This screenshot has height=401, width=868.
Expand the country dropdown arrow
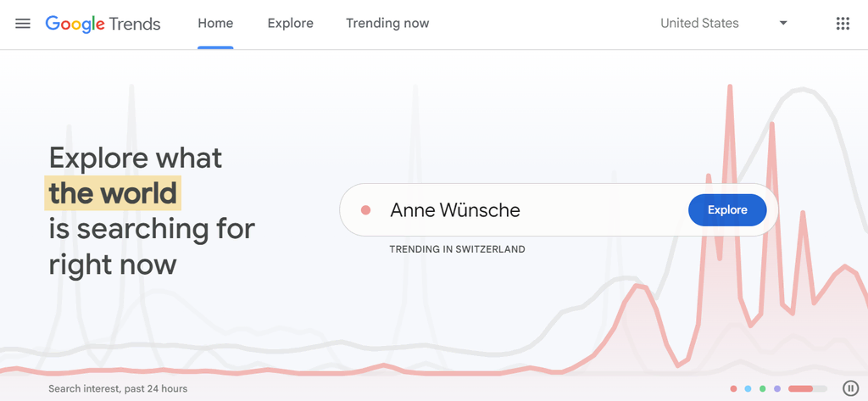click(x=783, y=24)
